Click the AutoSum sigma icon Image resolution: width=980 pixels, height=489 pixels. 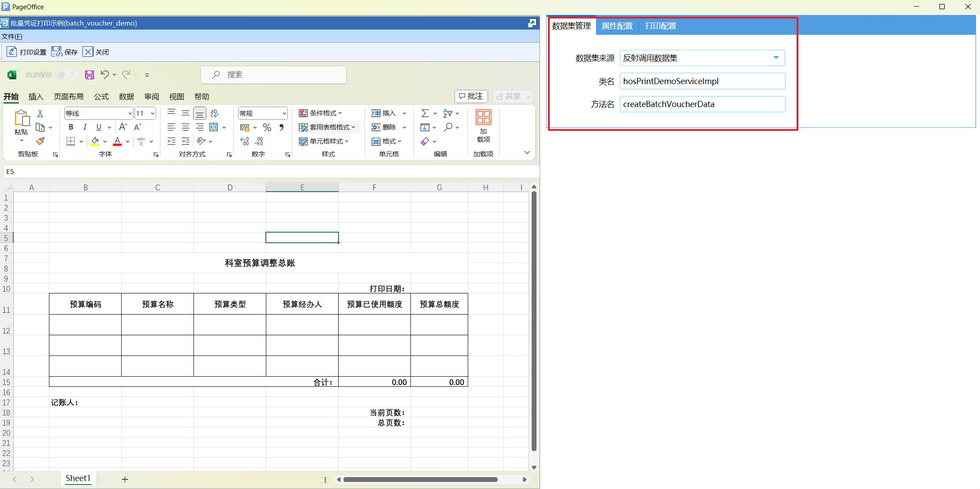coord(425,113)
